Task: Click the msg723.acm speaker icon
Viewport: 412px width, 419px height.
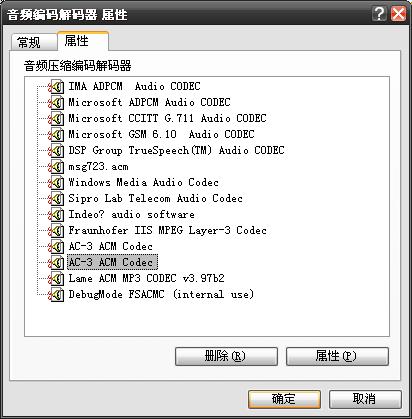Action: (x=56, y=167)
